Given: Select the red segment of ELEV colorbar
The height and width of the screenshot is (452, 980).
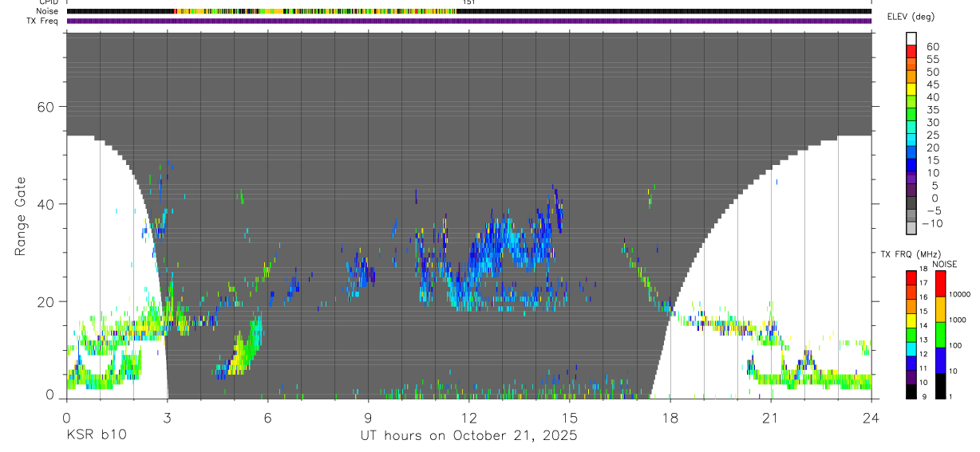Looking at the screenshot, I should coord(911,51).
